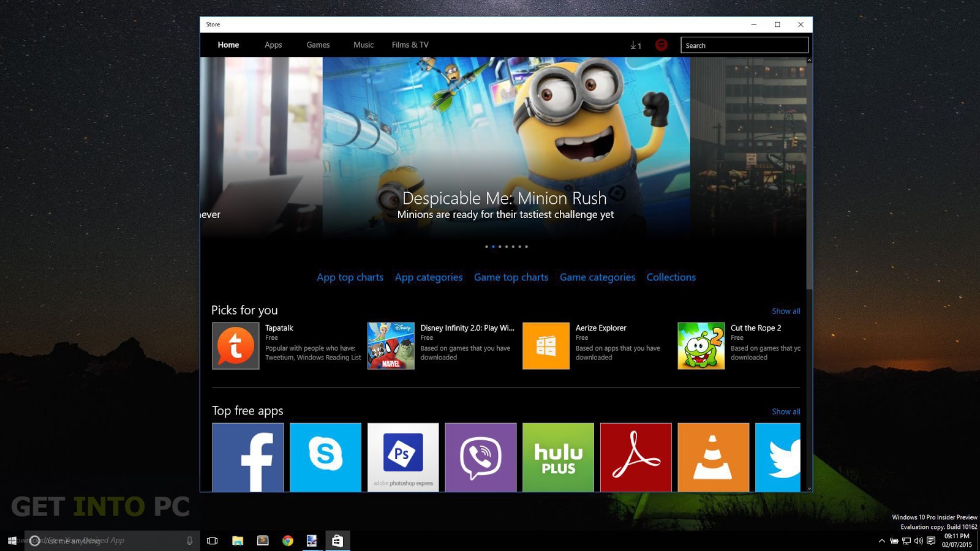Select the Skype tile
Viewport: 980px width, 551px height.
325,457
